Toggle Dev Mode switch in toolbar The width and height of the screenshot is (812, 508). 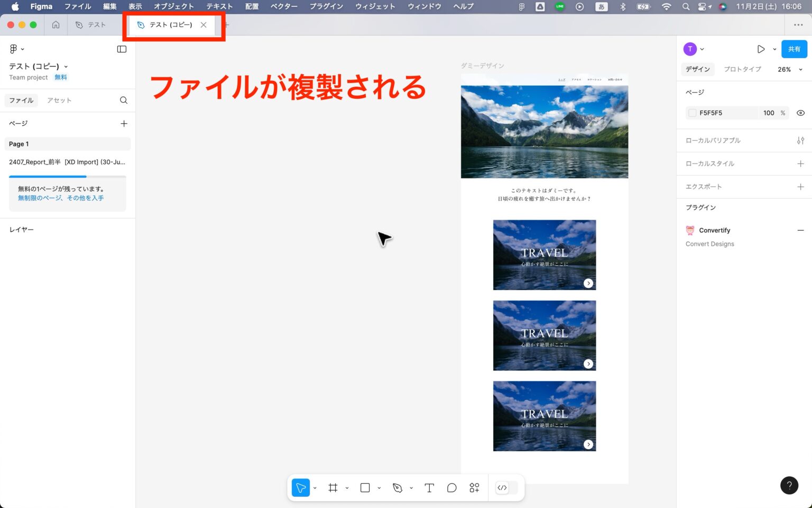click(505, 488)
